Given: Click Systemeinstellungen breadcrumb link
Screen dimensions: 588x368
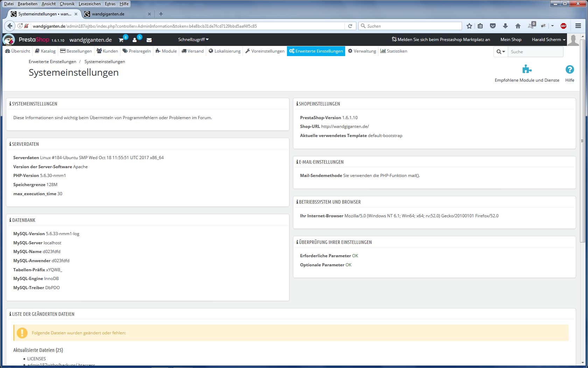Looking at the screenshot, I should 105,62.
